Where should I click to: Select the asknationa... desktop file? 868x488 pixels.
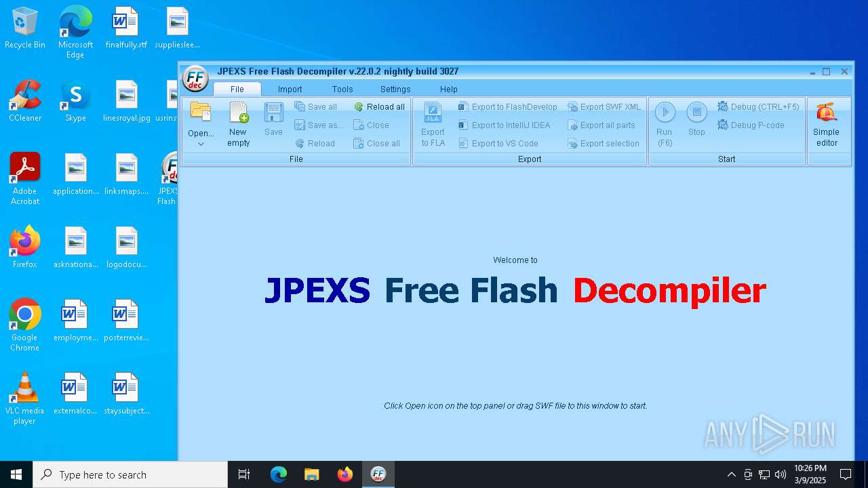(x=75, y=247)
